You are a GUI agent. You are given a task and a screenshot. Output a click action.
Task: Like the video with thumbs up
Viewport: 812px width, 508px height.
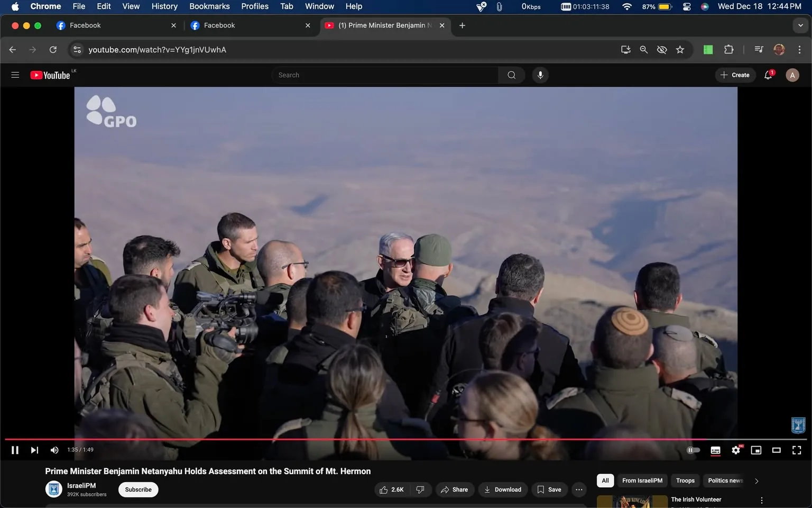coord(391,489)
